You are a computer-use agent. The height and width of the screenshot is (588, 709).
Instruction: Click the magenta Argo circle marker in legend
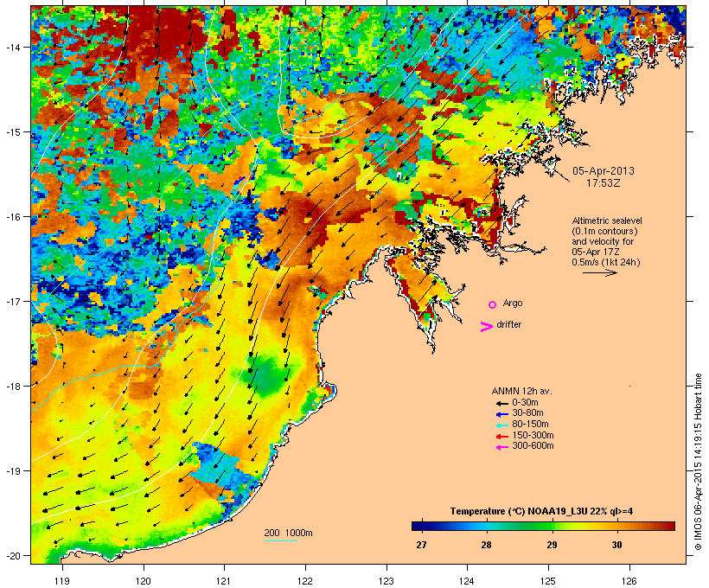click(493, 304)
